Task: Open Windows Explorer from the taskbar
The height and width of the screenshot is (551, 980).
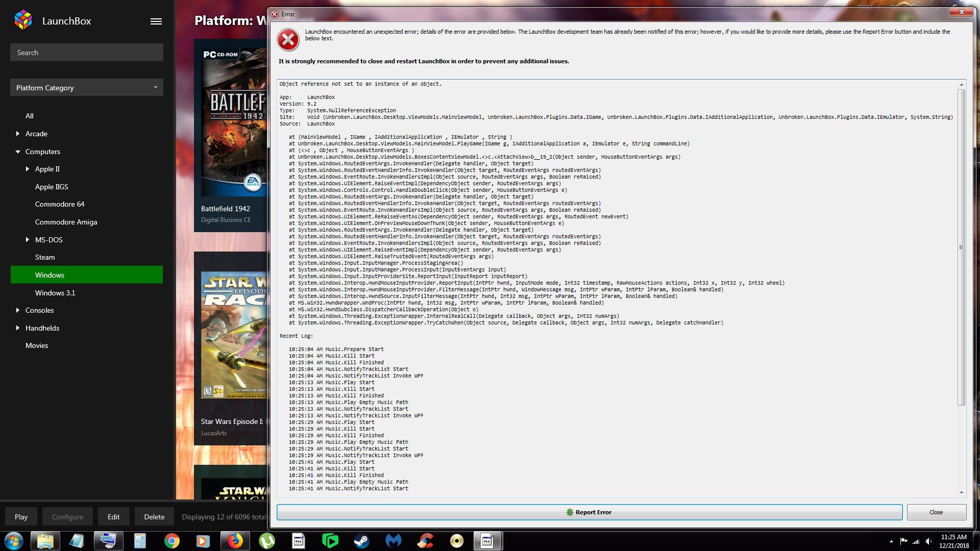Action: pyautogui.click(x=45, y=541)
